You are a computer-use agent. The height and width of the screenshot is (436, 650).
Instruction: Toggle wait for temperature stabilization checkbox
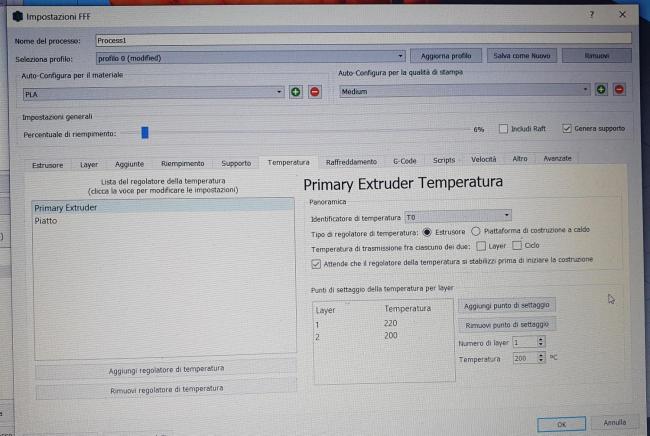coord(316,264)
